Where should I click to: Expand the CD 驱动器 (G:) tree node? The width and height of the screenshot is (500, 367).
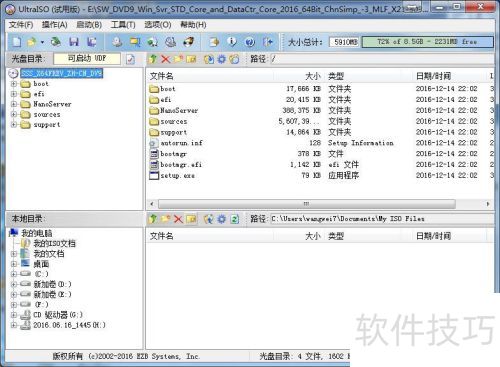[x=14, y=315]
